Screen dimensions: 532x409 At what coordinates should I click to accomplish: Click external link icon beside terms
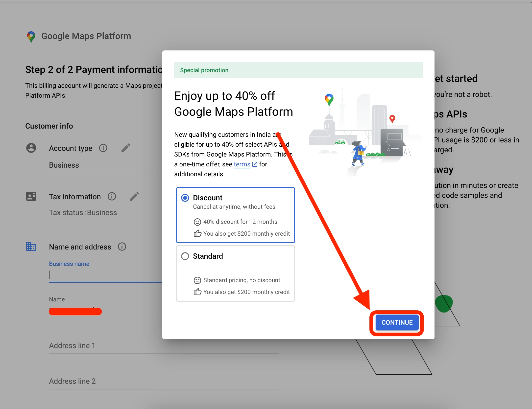coord(255,164)
